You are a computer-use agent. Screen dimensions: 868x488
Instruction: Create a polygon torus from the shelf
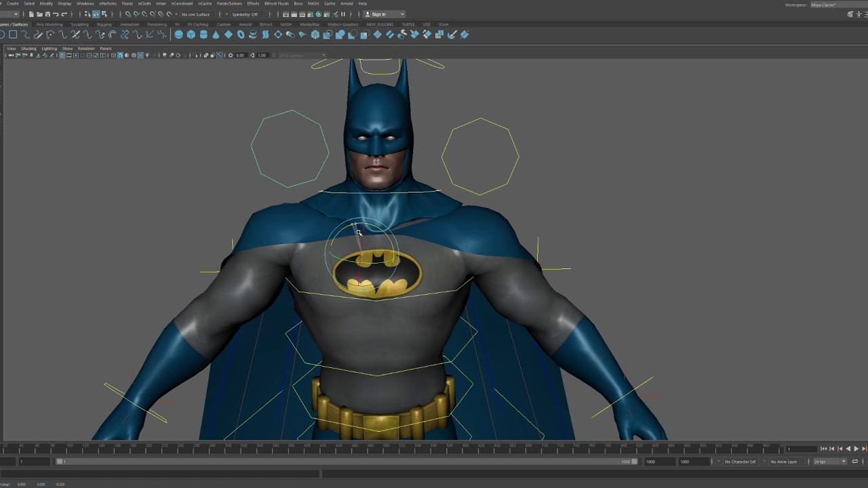tap(240, 35)
